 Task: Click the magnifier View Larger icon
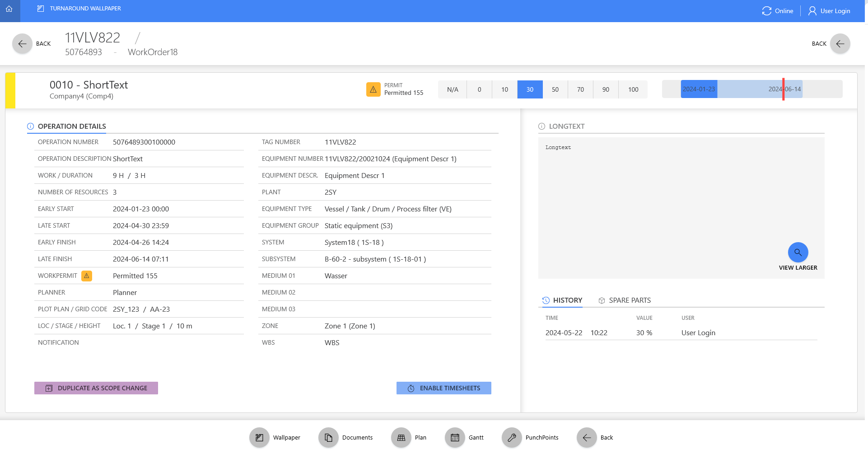pyautogui.click(x=798, y=253)
